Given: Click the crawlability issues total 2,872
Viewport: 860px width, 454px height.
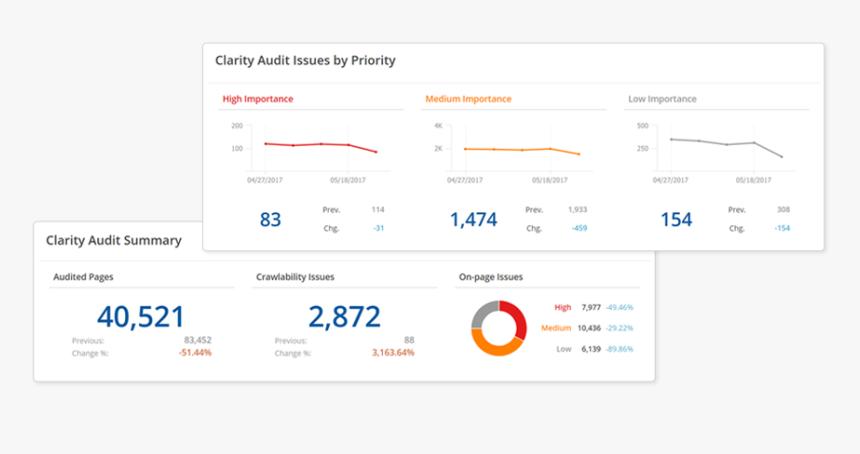Looking at the screenshot, I should pos(344,317).
